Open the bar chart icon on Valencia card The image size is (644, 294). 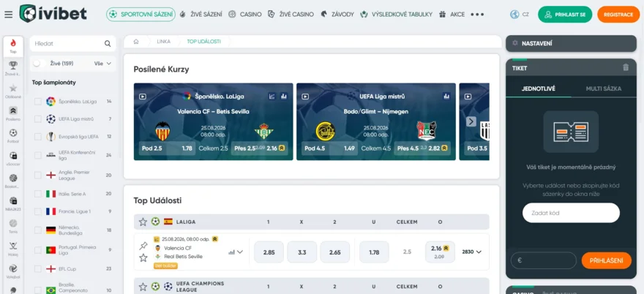tap(284, 97)
